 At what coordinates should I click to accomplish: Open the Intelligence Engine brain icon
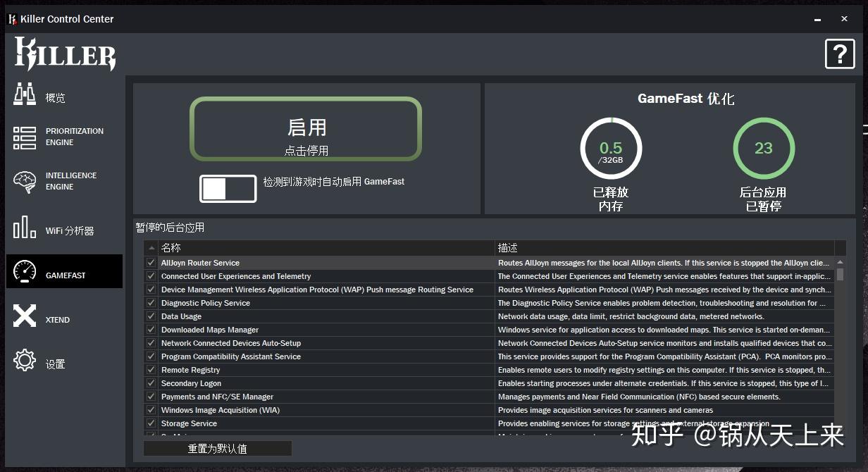tap(25, 182)
